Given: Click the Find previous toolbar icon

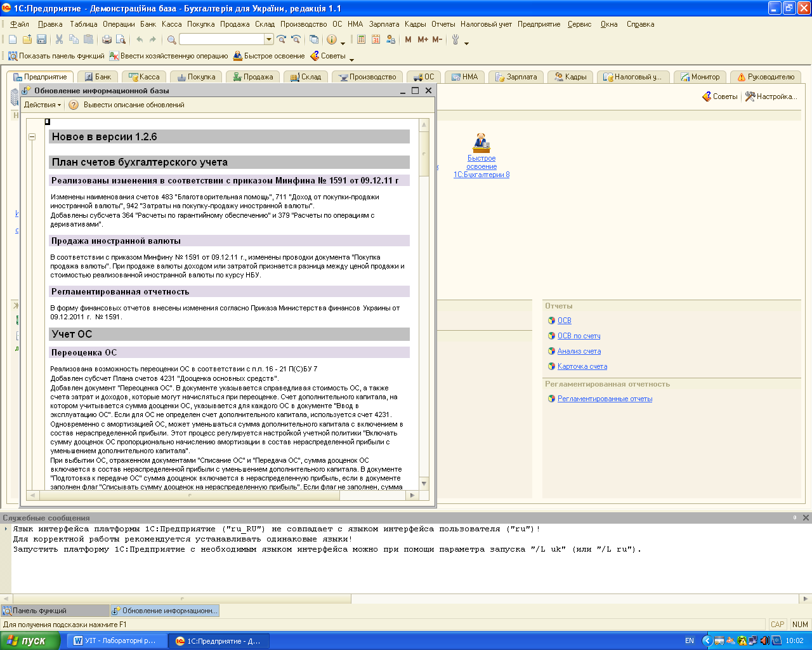Looking at the screenshot, I should click(296, 39).
